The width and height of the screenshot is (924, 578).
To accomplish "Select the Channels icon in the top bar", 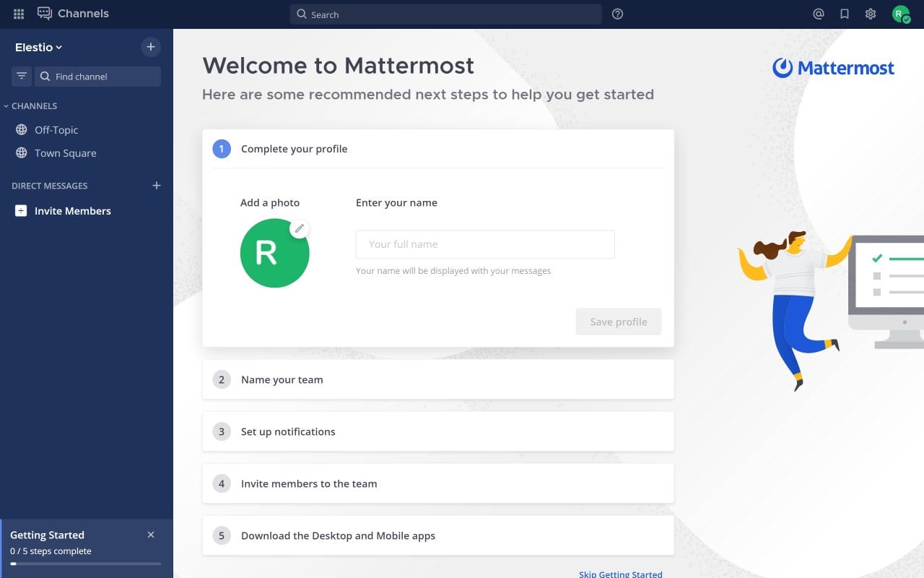I will click(x=45, y=13).
